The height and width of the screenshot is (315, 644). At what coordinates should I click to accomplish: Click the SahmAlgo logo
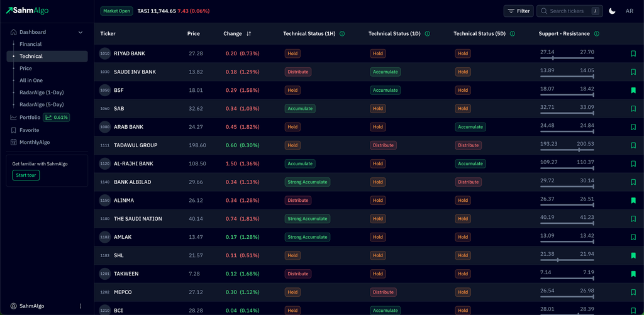click(27, 11)
